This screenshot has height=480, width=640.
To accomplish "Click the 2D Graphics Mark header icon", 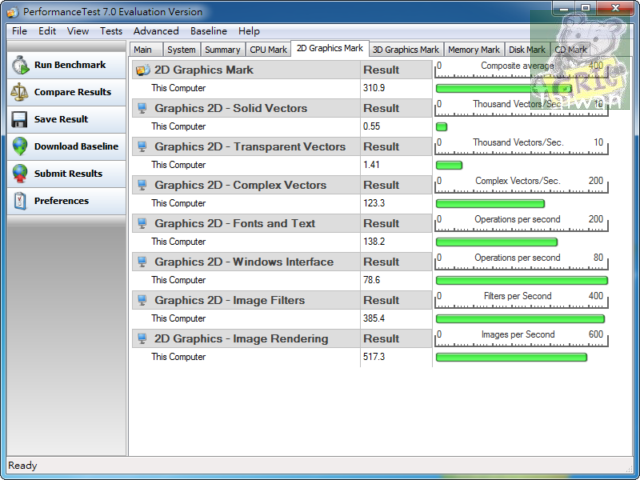I will (x=143, y=70).
